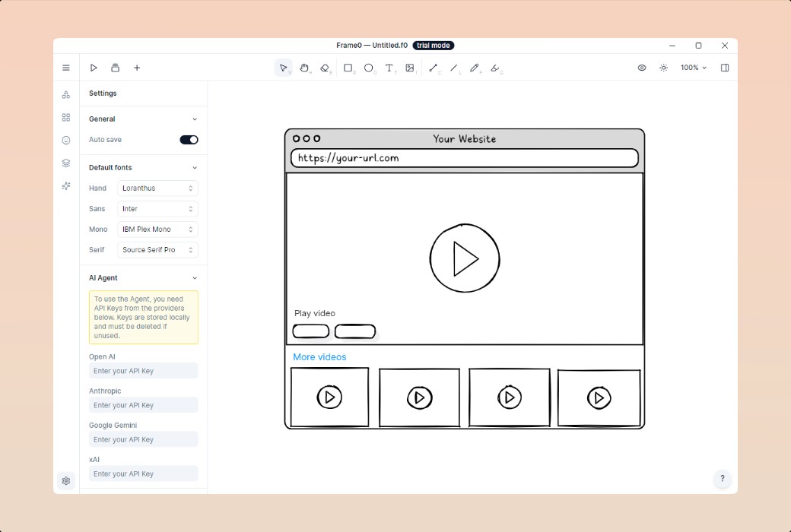
Task: Select the Image insert tool
Action: point(410,68)
